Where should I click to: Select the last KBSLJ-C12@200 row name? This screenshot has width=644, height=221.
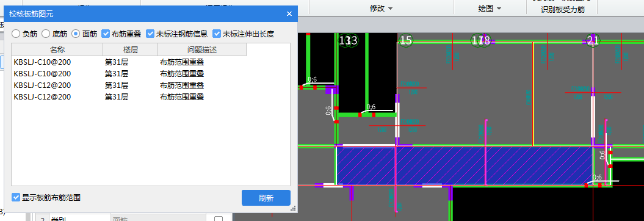(42, 97)
